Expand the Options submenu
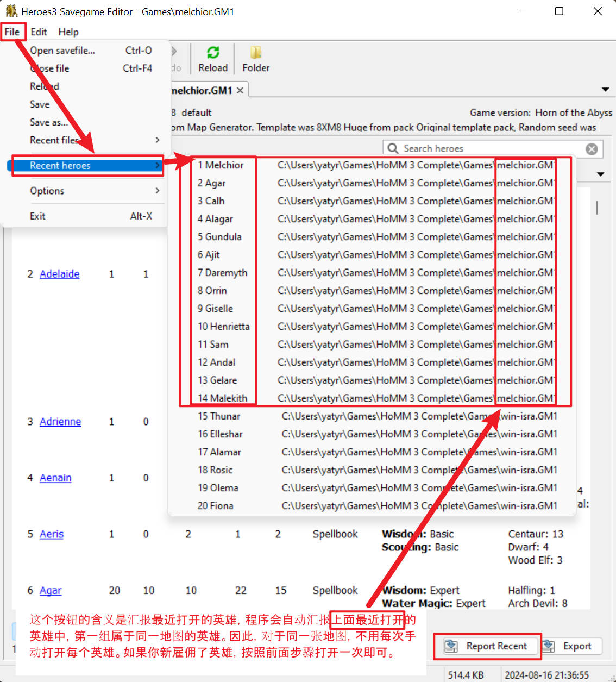 point(85,191)
